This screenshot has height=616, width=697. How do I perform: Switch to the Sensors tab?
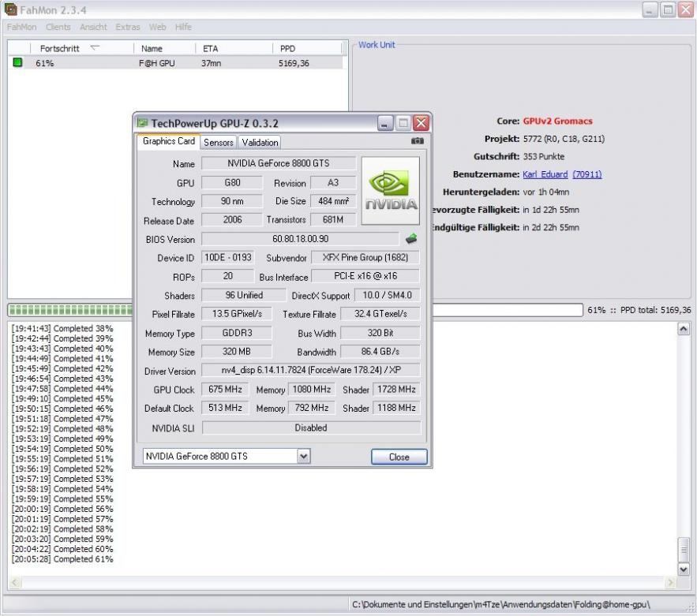point(219,143)
